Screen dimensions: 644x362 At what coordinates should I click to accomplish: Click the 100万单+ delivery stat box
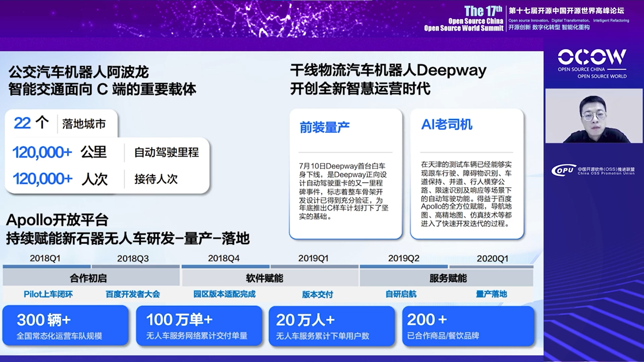tap(199, 326)
